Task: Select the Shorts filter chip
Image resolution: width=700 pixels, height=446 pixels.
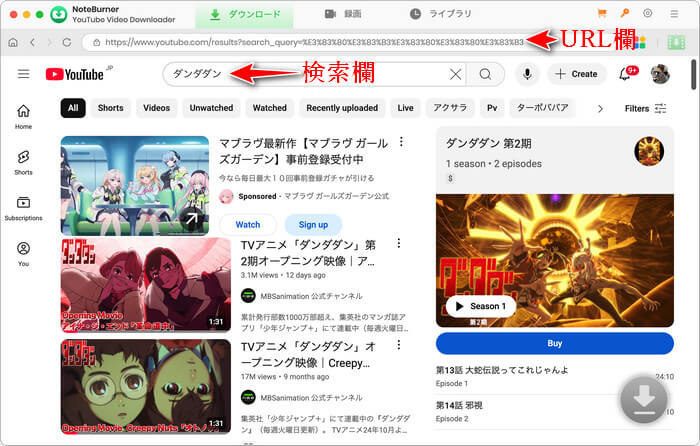Action: pyautogui.click(x=111, y=108)
